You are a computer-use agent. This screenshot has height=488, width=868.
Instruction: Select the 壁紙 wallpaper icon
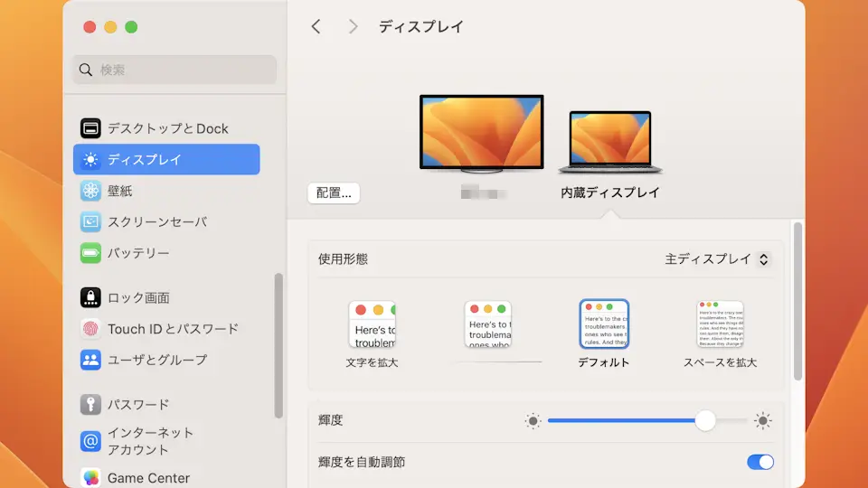(90, 191)
